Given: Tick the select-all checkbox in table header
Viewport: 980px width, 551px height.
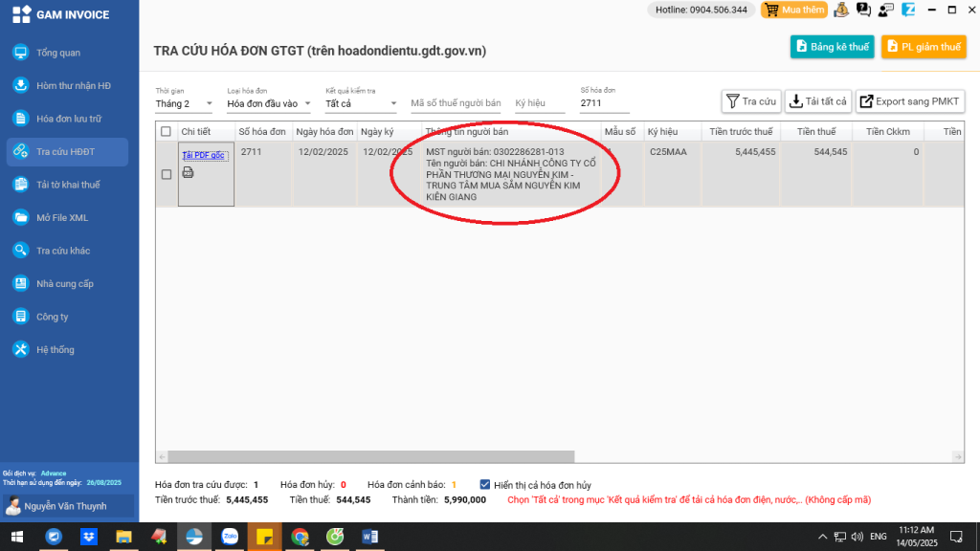Looking at the screenshot, I should click(166, 132).
